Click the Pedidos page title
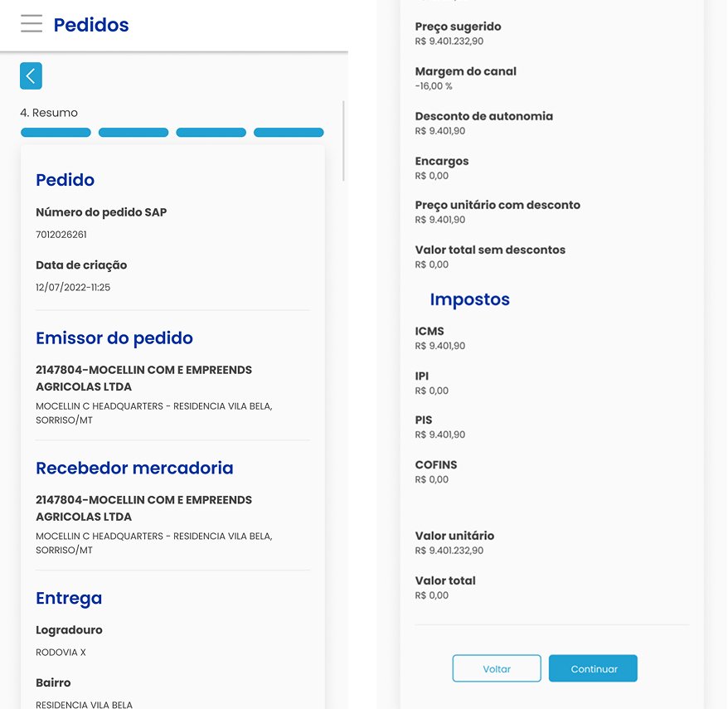728x709 pixels. pos(91,25)
